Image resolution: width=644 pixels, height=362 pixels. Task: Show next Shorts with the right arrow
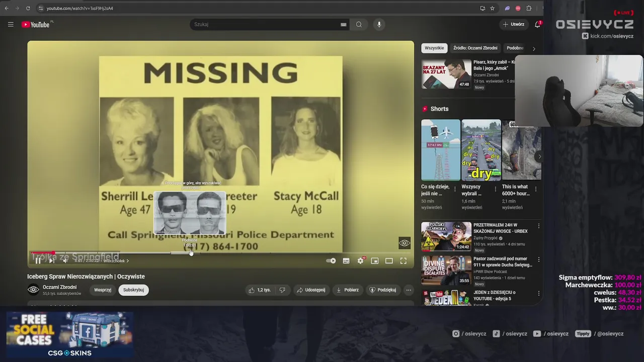[x=539, y=156]
